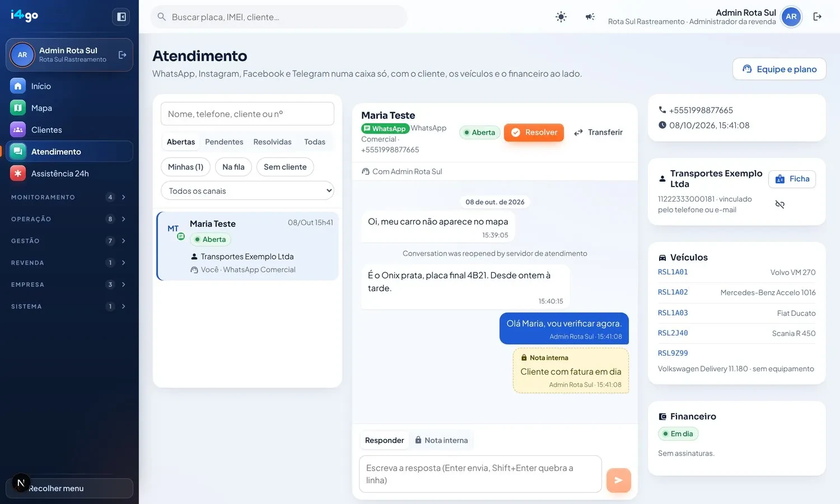Screen dimensions: 840x504
Task: Send reply with the orange arrow button
Action: click(619, 480)
